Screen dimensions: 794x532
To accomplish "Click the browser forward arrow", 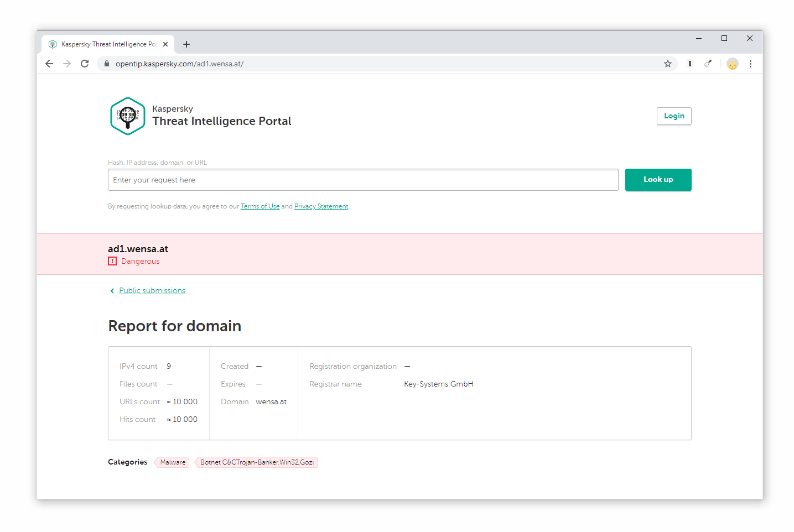I will pyautogui.click(x=67, y=64).
